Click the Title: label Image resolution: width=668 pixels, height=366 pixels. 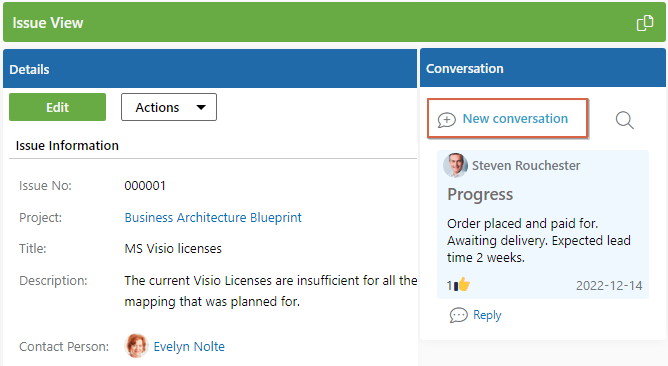coord(33,248)
